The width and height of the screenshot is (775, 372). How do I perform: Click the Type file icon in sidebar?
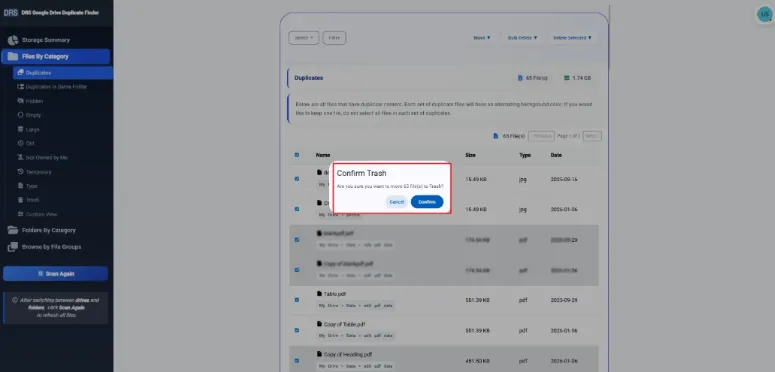click(x=20, y=186)
